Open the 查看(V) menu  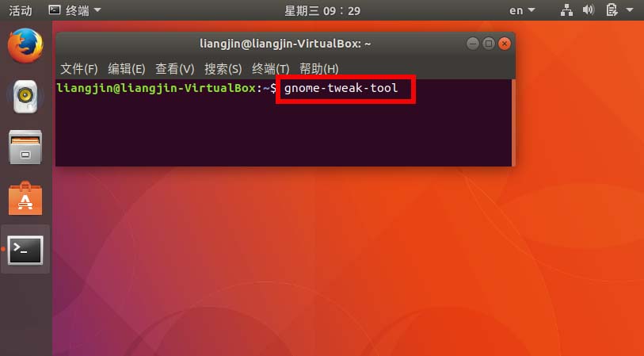point(174,69)
